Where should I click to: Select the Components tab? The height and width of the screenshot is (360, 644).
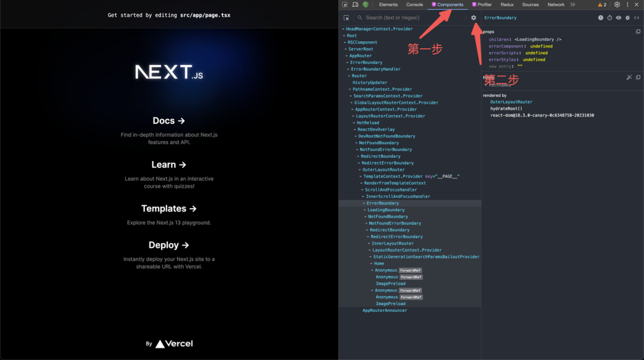447,5
